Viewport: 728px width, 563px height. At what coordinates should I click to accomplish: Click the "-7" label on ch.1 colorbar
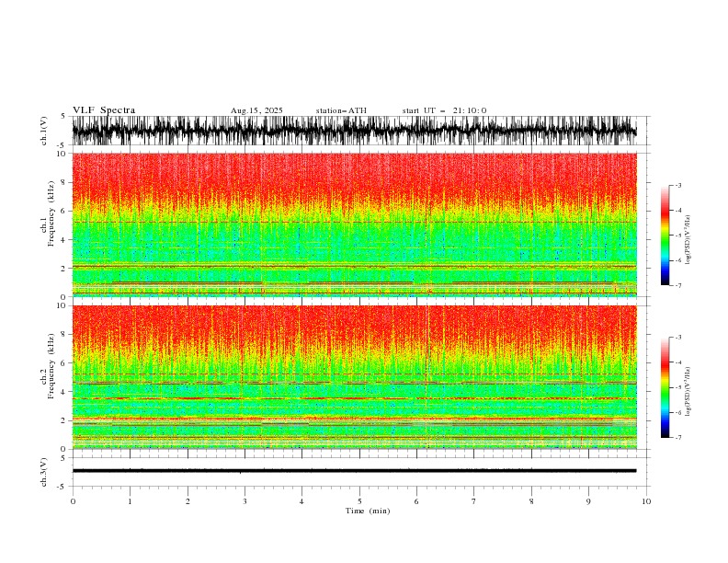point(677,285)
